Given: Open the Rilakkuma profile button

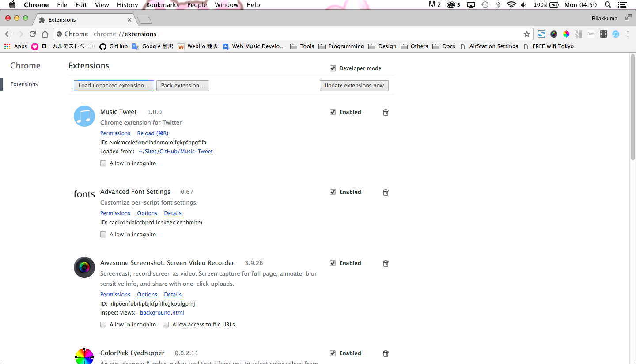Looking at the screenshot, I should 605,18.
